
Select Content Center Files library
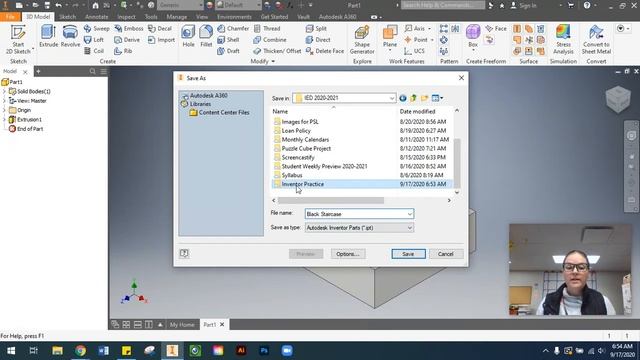[x=220, y=113]
